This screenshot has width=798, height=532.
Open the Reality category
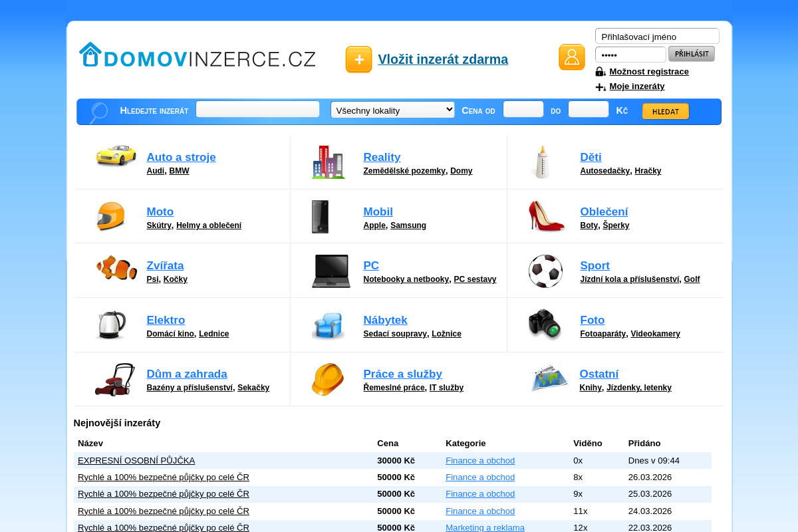point(382,157)
